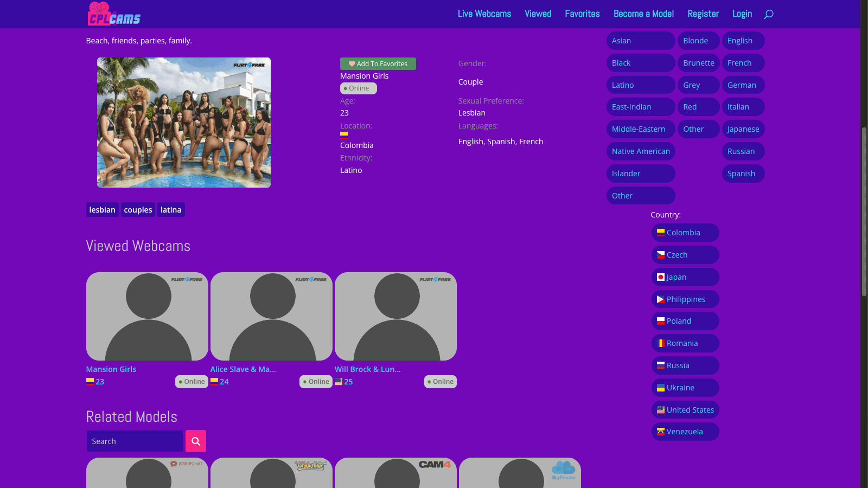Click the latina tag
The image size is (868, 488).
[x=171, y=210]
